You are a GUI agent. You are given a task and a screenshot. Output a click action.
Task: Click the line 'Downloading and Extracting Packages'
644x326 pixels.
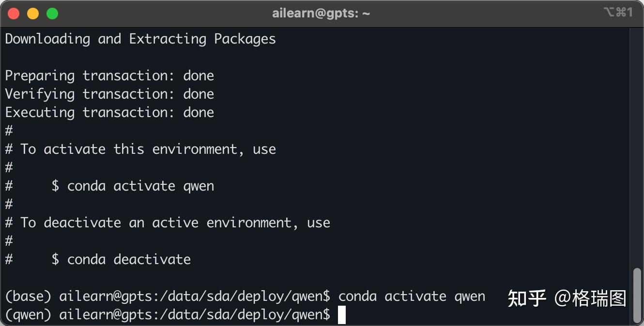[x=140, y=39]
